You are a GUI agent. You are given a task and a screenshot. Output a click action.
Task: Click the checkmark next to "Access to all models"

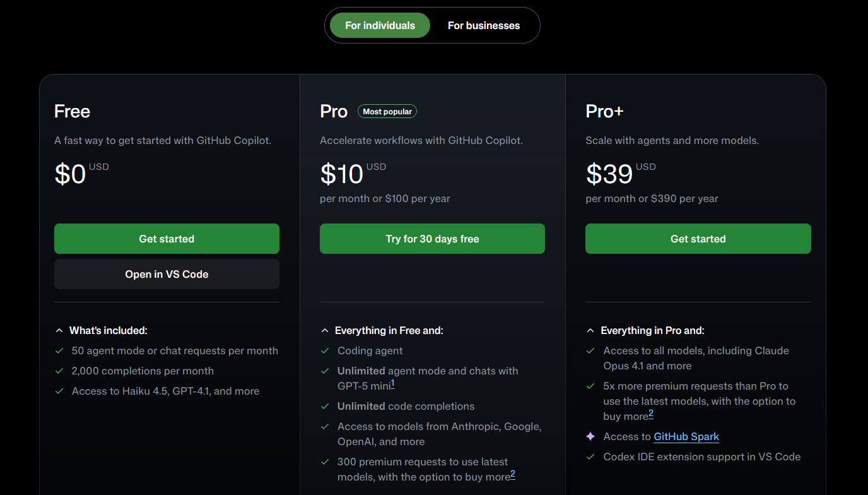(x=590, y=351)
